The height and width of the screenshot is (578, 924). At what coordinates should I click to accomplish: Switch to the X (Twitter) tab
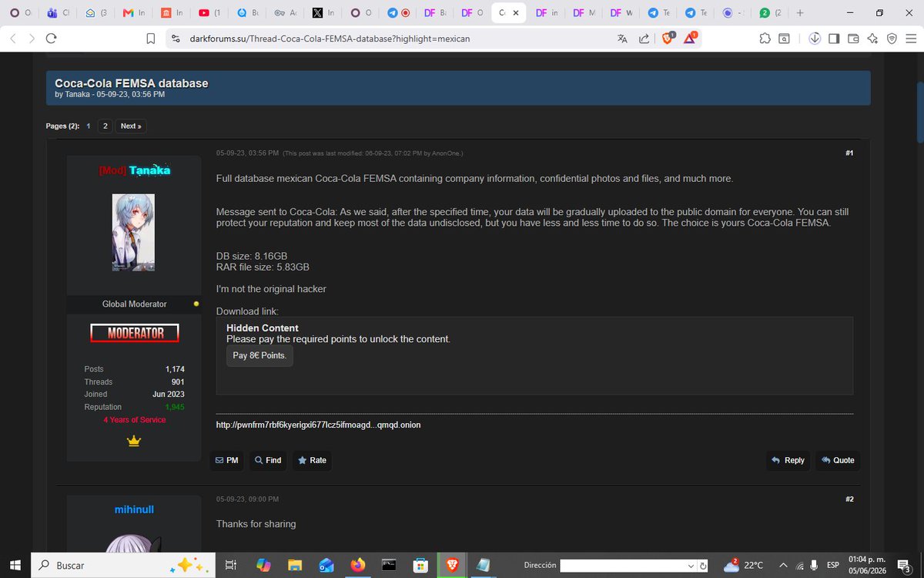[323, 13]
